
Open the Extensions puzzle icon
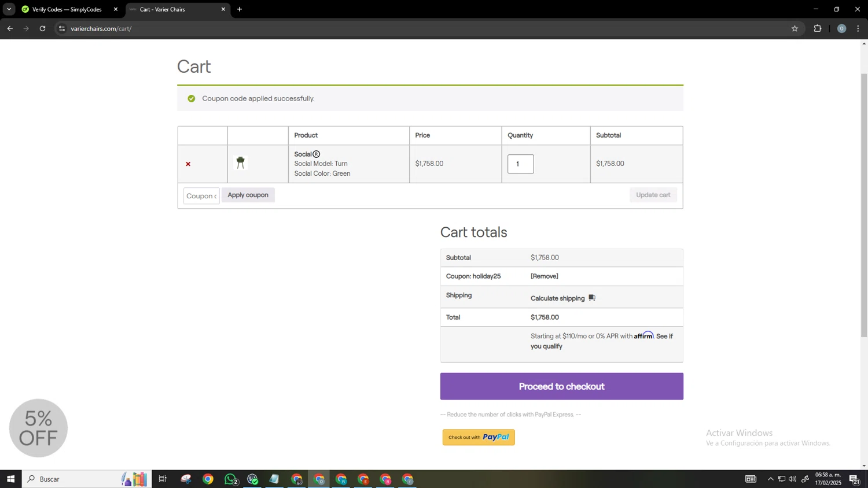coord(818,28)
